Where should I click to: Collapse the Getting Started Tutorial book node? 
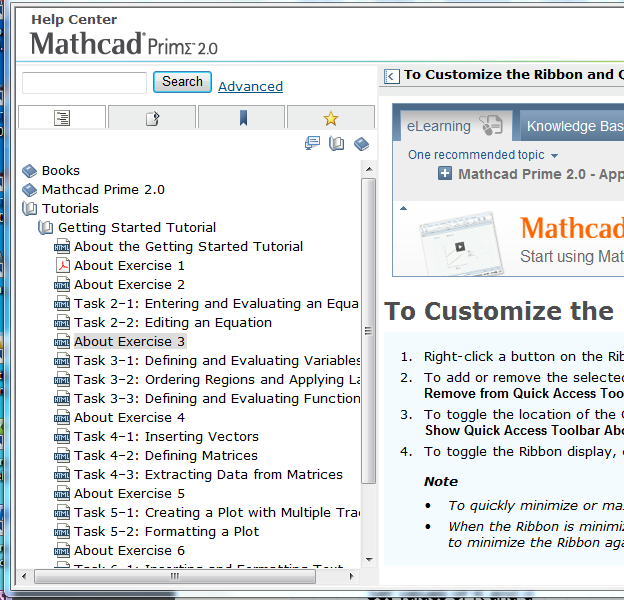coord(45,228)
